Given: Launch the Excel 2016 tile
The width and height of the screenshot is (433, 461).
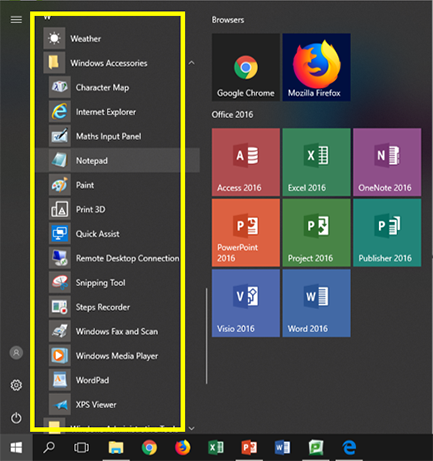Looking at the screenshot, I should click(x=316, y=162).
